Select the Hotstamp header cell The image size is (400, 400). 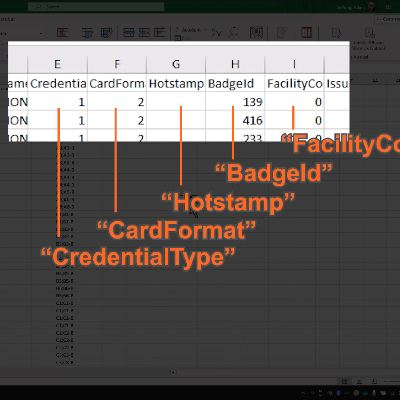(x=176, y=83)
